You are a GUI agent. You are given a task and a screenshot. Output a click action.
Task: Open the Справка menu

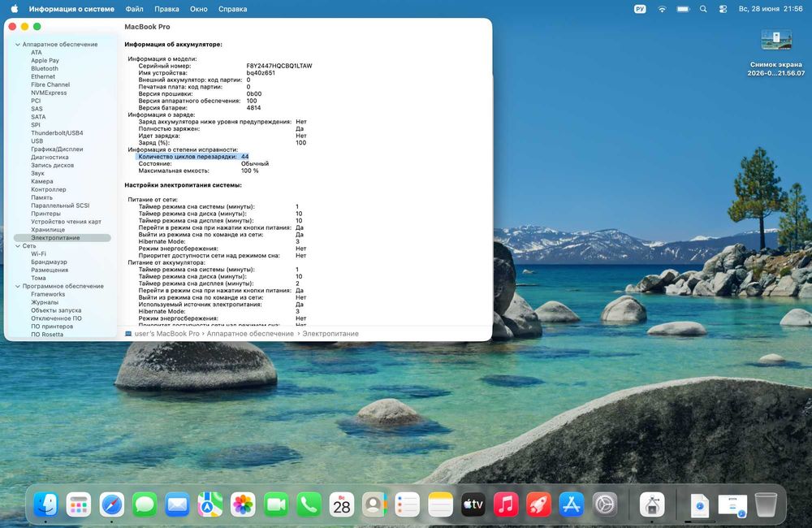(232, 9)
